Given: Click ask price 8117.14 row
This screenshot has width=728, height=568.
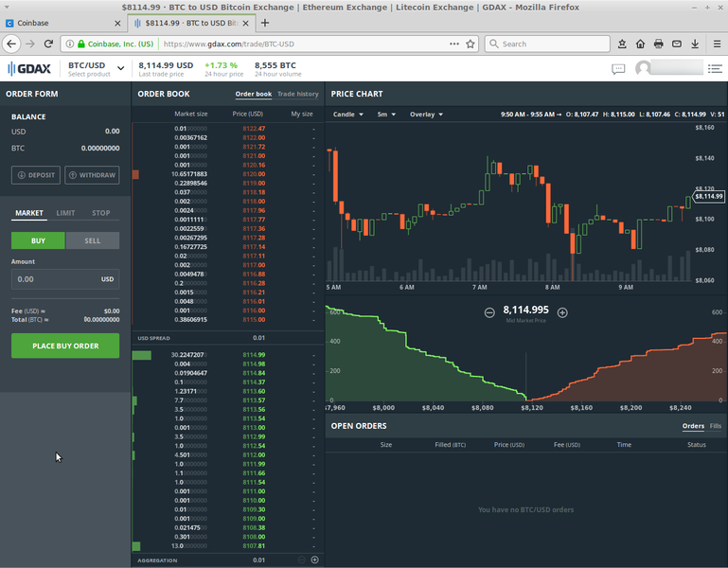Looking at the screenshot, I should click(227, 247).
